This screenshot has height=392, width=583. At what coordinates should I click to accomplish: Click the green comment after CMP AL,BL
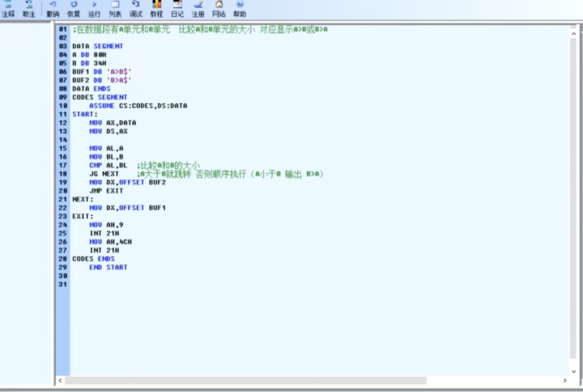(168, 165)
